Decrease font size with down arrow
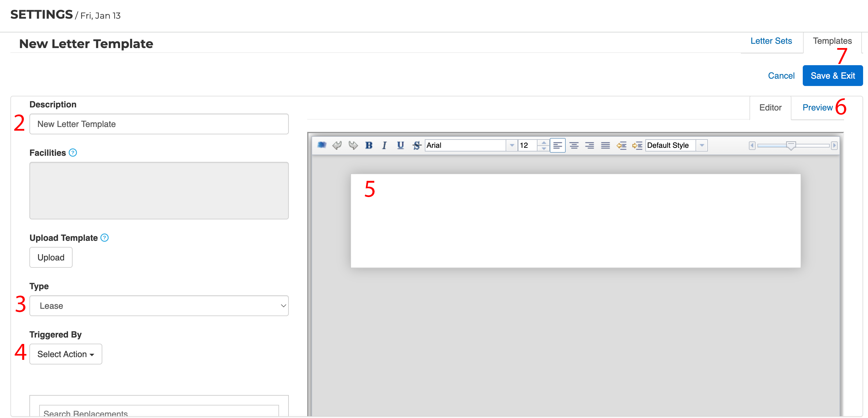This screenshot has height=418, width=868. click(x=544, y=148)
